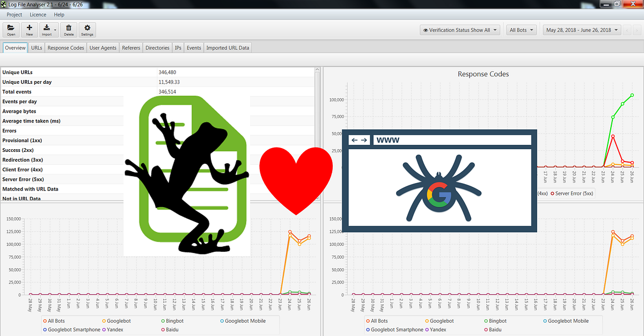Delete the current project
The image size is (644, 336).
click(x=69, y=30)
